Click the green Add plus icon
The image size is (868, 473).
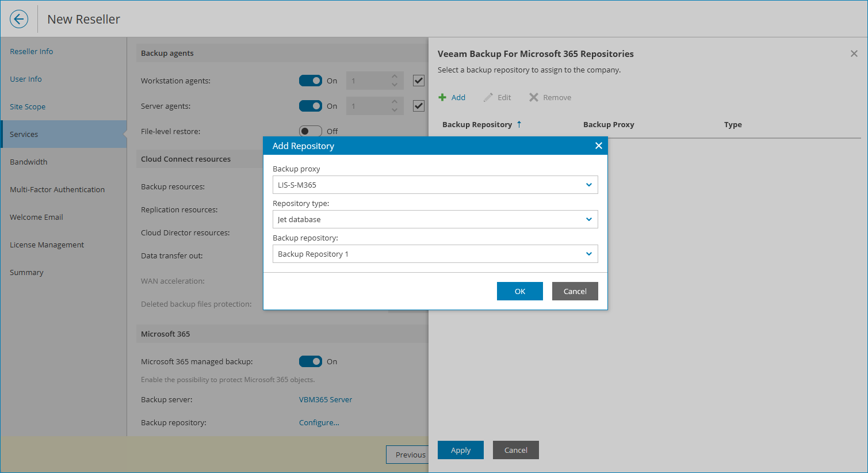[442, 97]
